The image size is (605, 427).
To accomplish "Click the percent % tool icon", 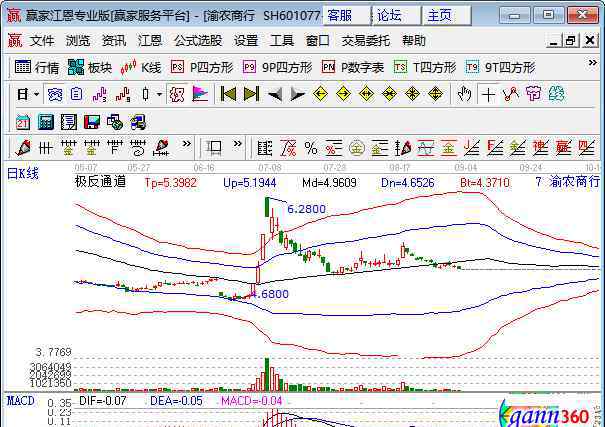I will (311, 148).
